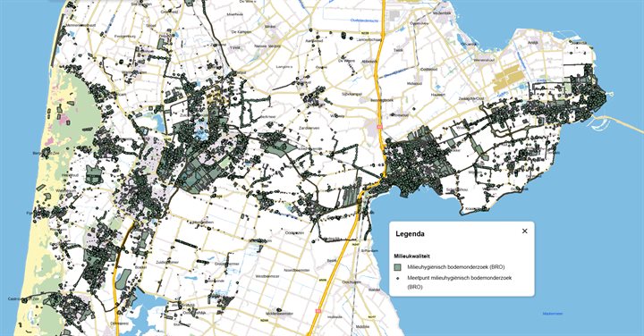The height and width of the screenshot is (336, 644).
Task: Click the Middenbeemster place label
Action: click(279, 314)
